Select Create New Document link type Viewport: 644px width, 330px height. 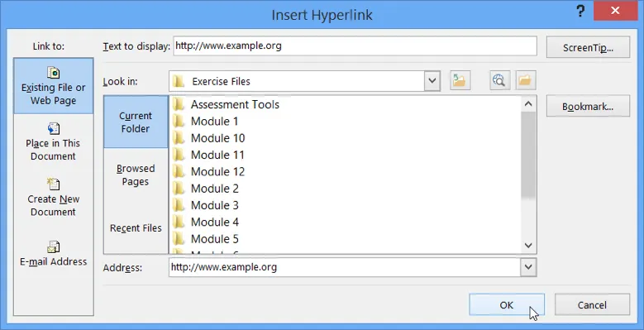click(x=54, y=198)
